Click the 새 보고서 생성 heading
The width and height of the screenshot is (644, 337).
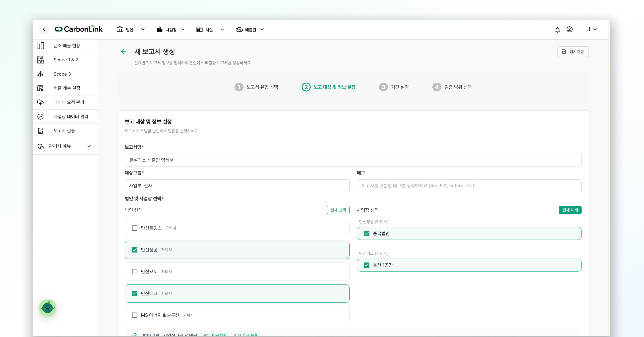pyautogui.click(x=154, y=52)
